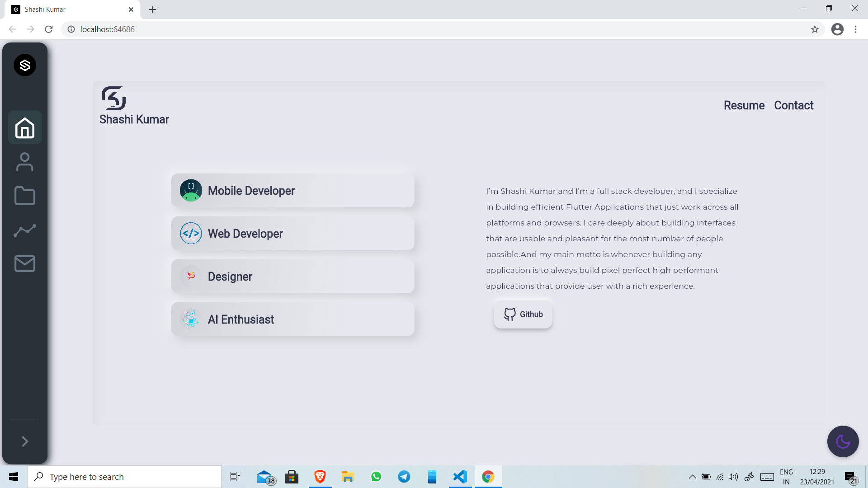
Task: Click the Home icon in sidebar
Action: point(25,128)
